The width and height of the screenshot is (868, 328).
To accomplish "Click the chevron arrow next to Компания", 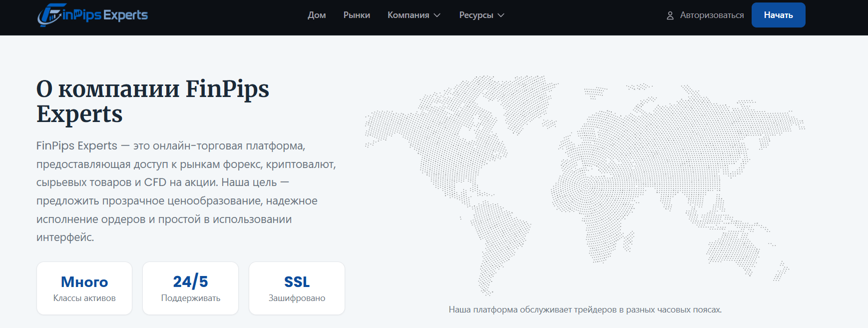I will coord(437,15).
